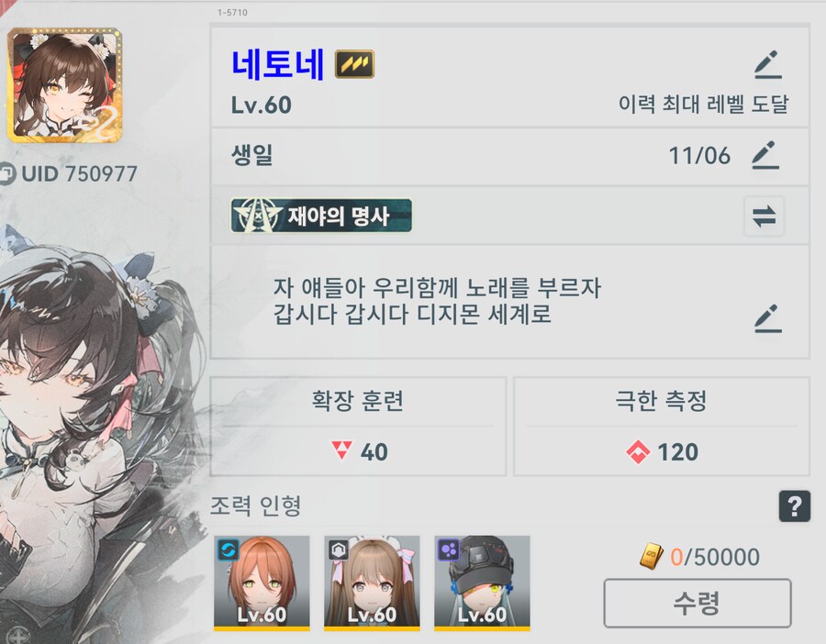Swap the 재야의 명사 title badge
Screen dimensions: 826x644
[764, 216]
